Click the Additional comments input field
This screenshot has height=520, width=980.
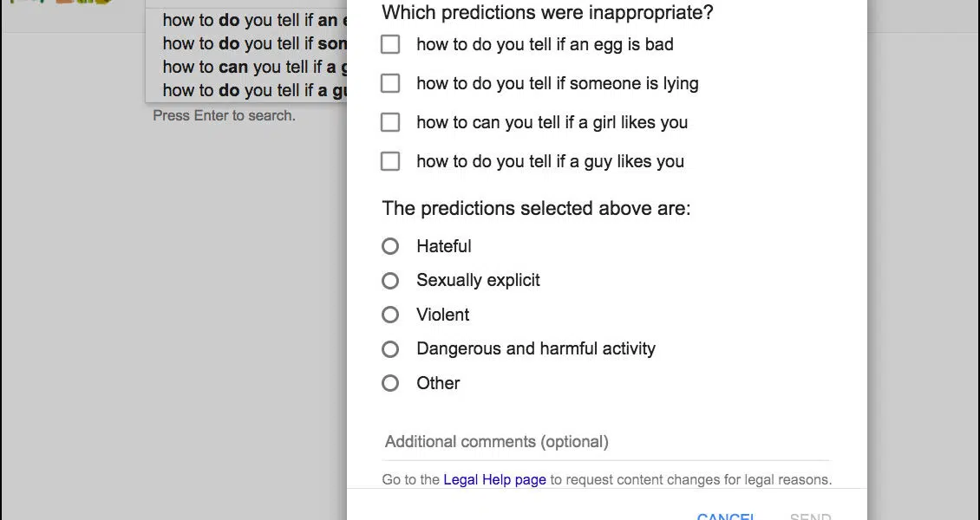(606, 442)
